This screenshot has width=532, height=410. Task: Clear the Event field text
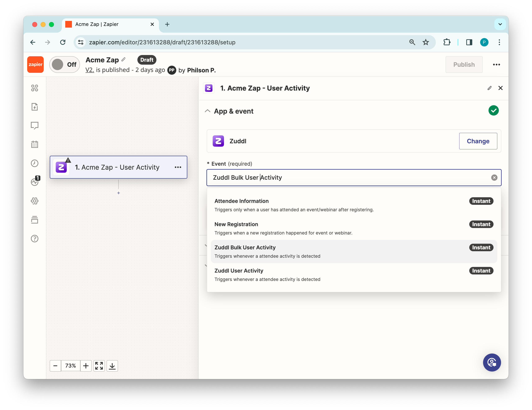pyautogui.click(x=494, y=178)
